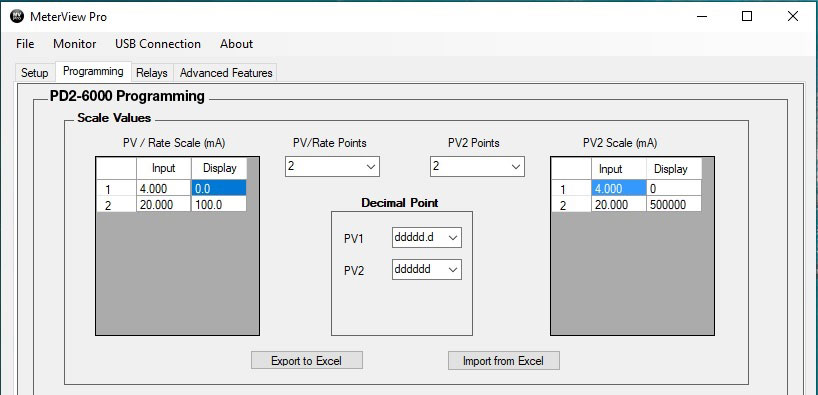Screen dimensions: 818x395
Task: Select the Programming tab
Action: point(93,71)
